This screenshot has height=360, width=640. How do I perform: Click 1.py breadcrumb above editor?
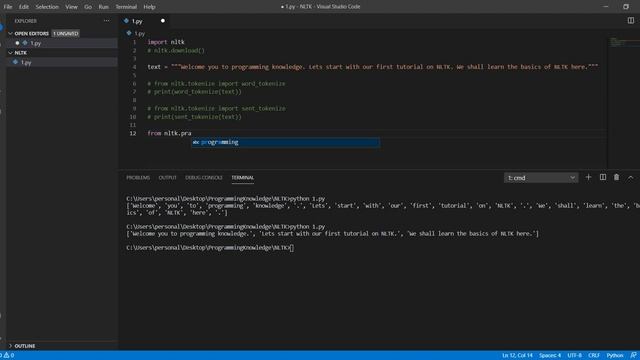pyautogui.click(x=136, y=33)
